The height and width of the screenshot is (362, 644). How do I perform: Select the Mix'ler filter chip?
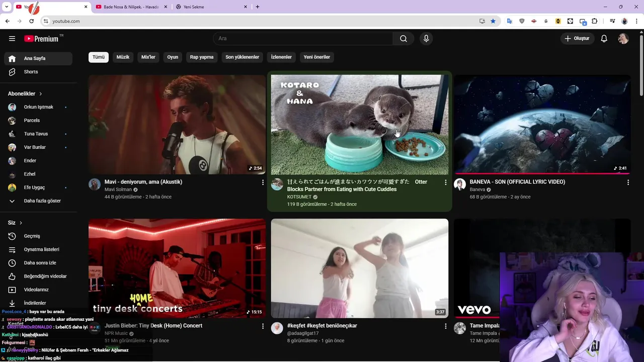(148, 57)
